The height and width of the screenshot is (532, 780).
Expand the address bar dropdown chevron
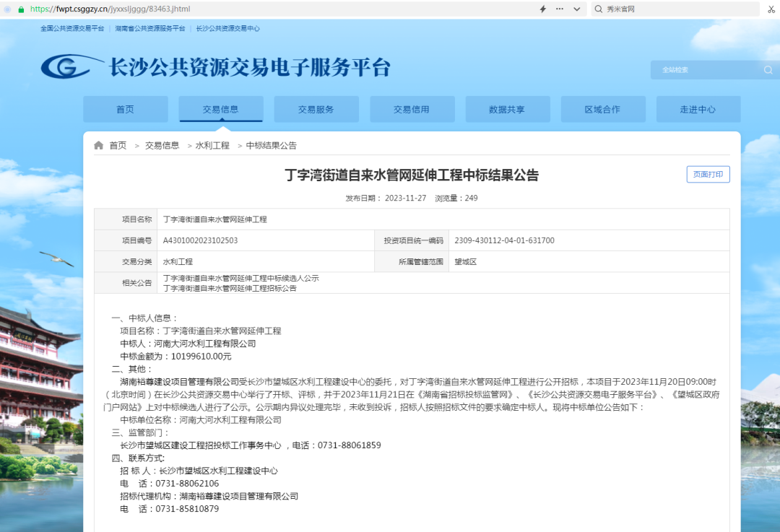click(x=576, y=9)
